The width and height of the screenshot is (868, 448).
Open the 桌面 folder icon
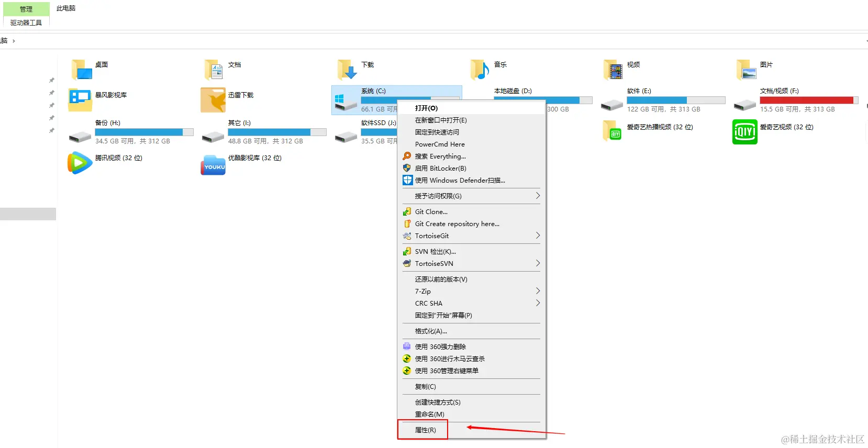pyautogui.click(x=81, y=69)
